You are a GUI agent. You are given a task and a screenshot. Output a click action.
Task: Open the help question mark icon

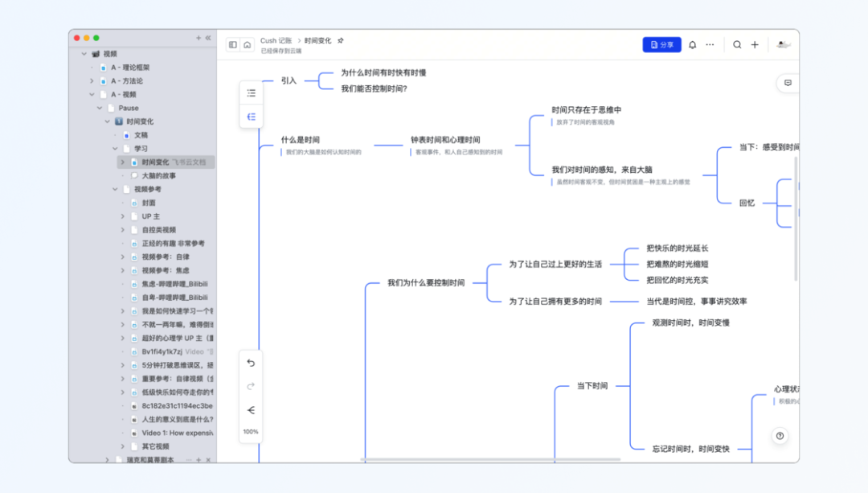point(780,436)
